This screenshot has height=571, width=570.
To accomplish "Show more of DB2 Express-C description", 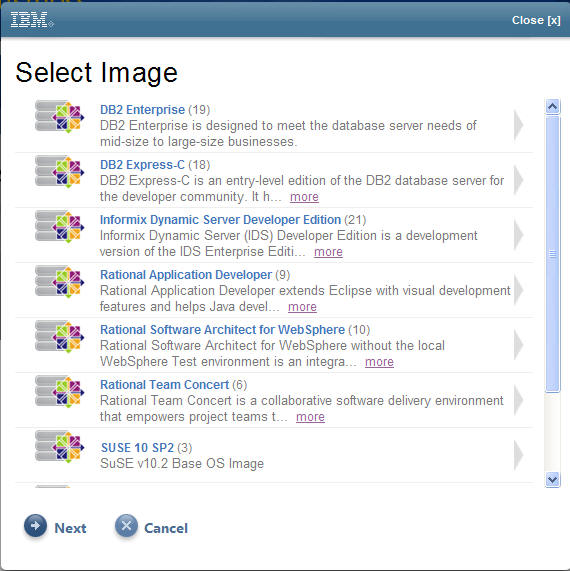I will pyautogui.click(x=304, y=197).
